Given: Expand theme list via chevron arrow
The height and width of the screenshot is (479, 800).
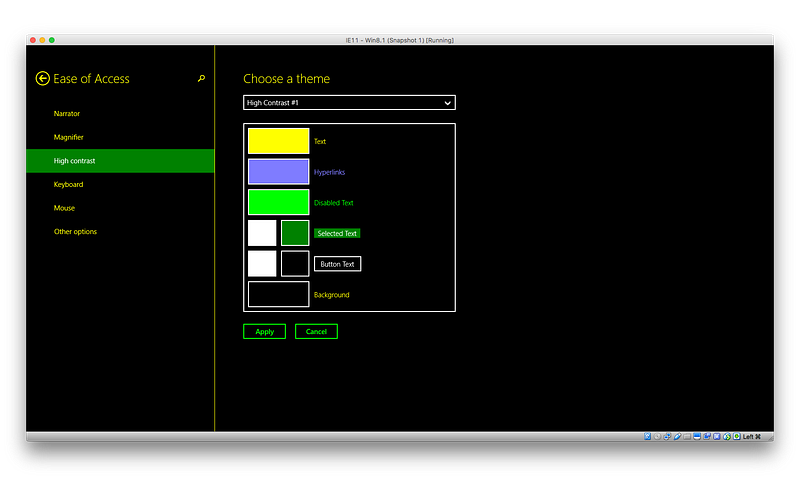Looking at the screenshot, I should (447, 103).
